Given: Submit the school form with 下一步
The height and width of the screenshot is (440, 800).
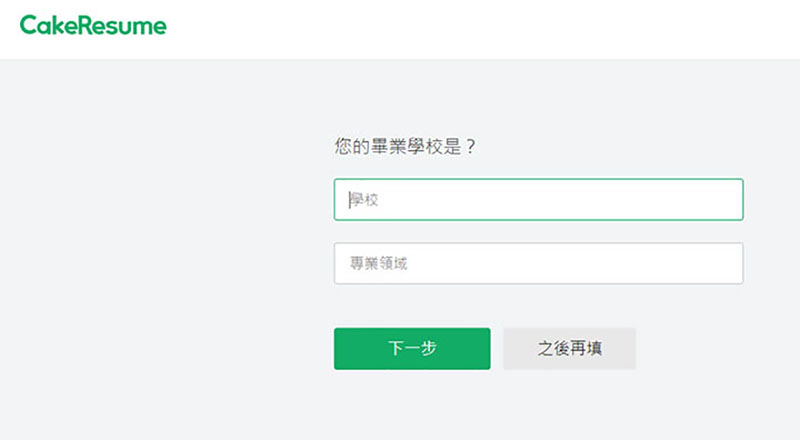Looking at the screenshot, I should pos(412,349).
